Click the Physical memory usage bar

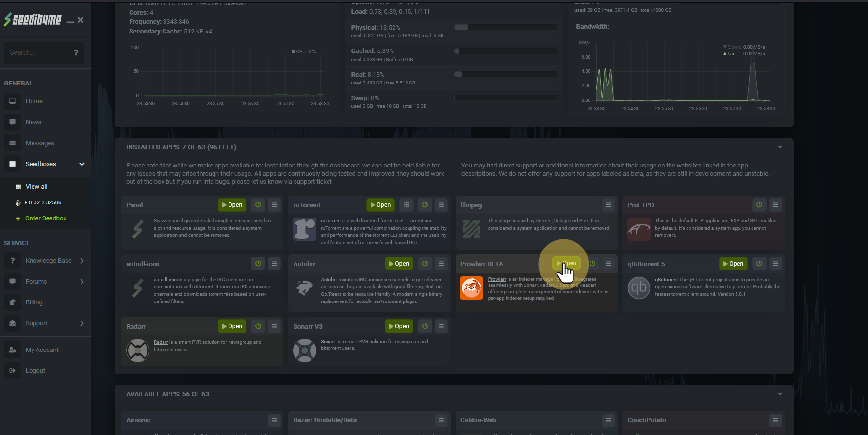pos(506,27)
